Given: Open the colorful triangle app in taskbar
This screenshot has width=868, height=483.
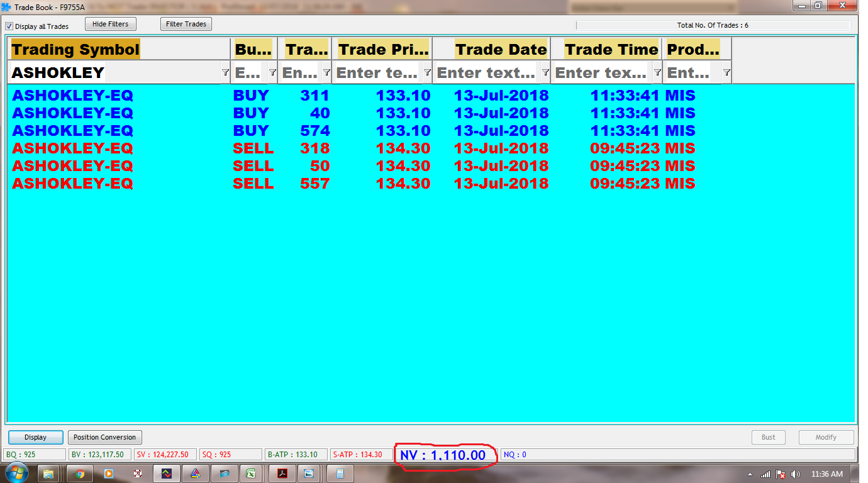Looking at the screenshot, I should [x=195, y=474].
